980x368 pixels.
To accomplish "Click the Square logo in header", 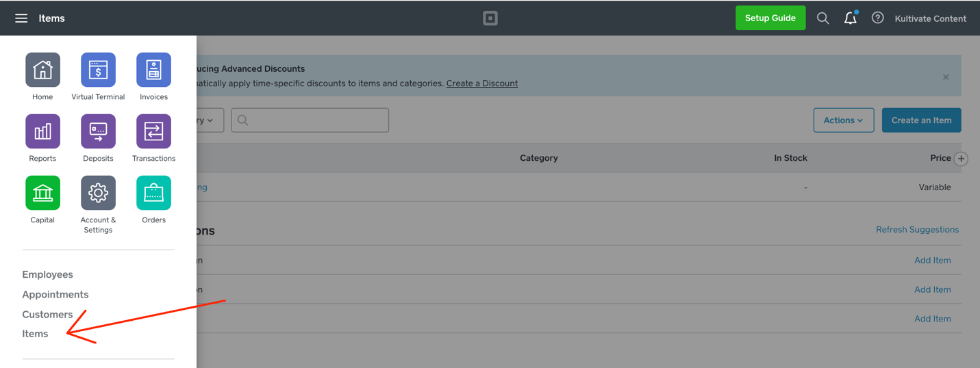I will tap(490, 18).
